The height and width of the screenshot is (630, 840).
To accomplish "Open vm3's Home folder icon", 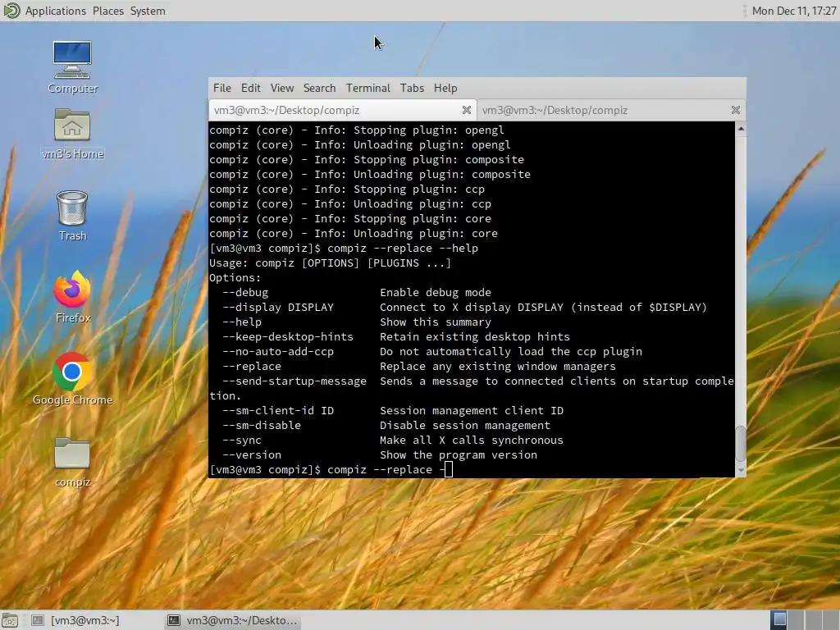I will pos(72,134).
